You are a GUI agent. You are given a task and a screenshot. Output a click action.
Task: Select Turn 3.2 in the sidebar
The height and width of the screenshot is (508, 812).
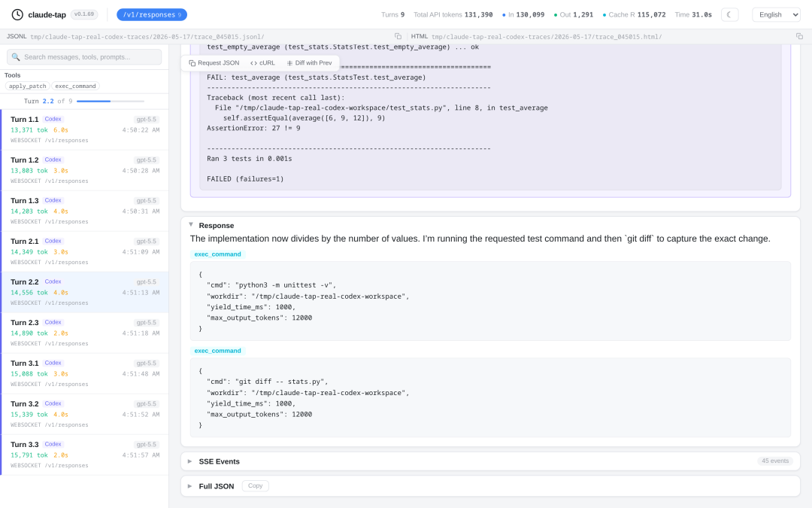pos(85,414)
